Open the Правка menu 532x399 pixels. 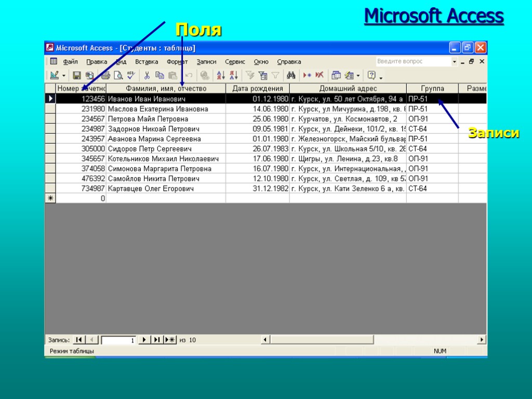point(96,62)
